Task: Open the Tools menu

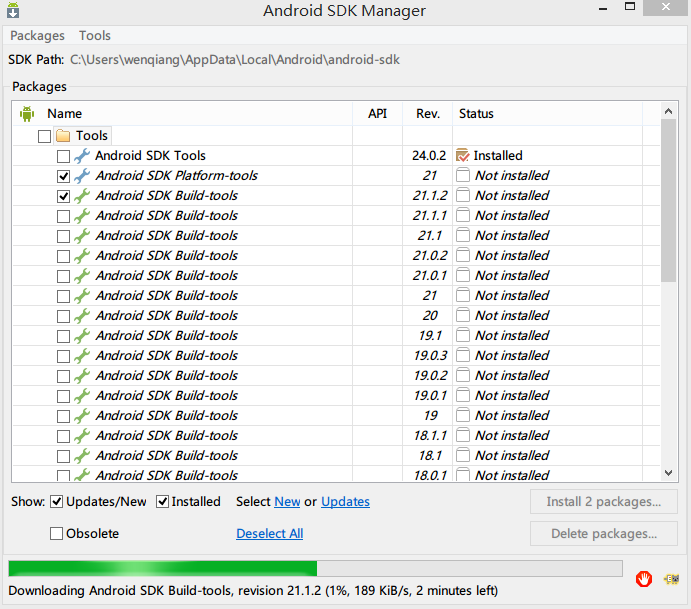Action: tap(95, 36)
